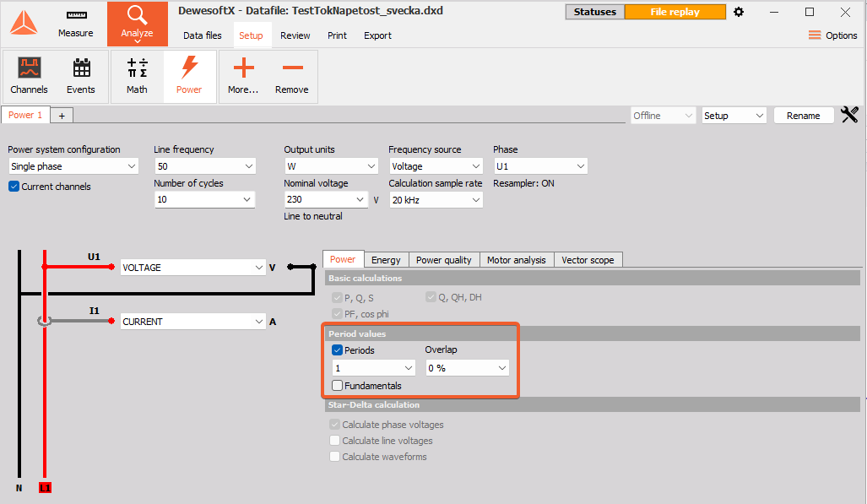Open the Events module

pos(81,76)
